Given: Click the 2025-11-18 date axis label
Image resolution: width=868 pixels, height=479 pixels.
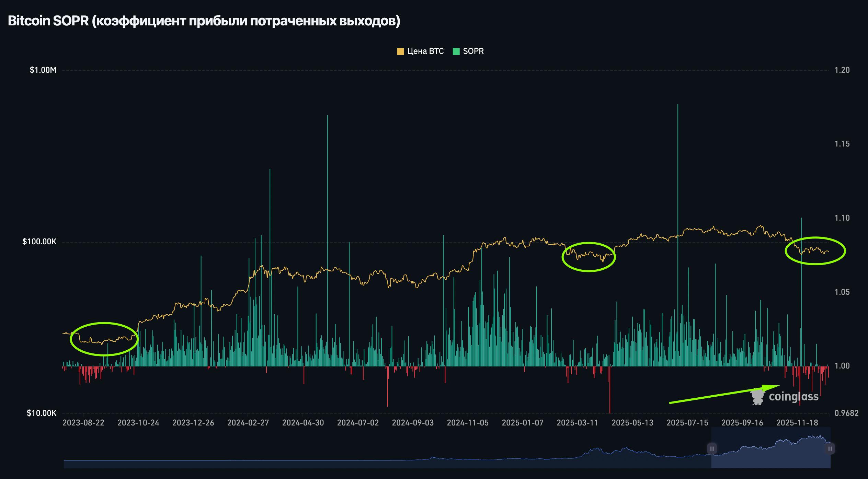Looking at the screenshot, I should pos(797,423).
